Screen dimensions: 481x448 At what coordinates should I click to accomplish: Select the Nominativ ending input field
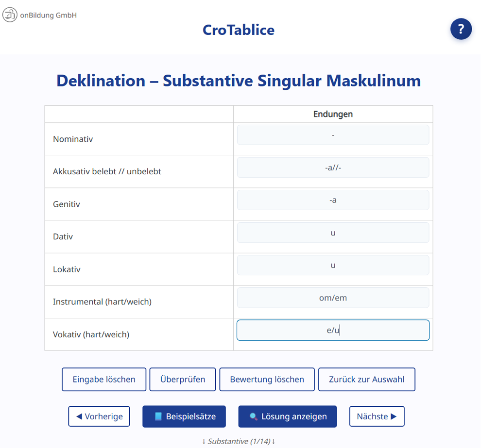click(x=333, y=134)
